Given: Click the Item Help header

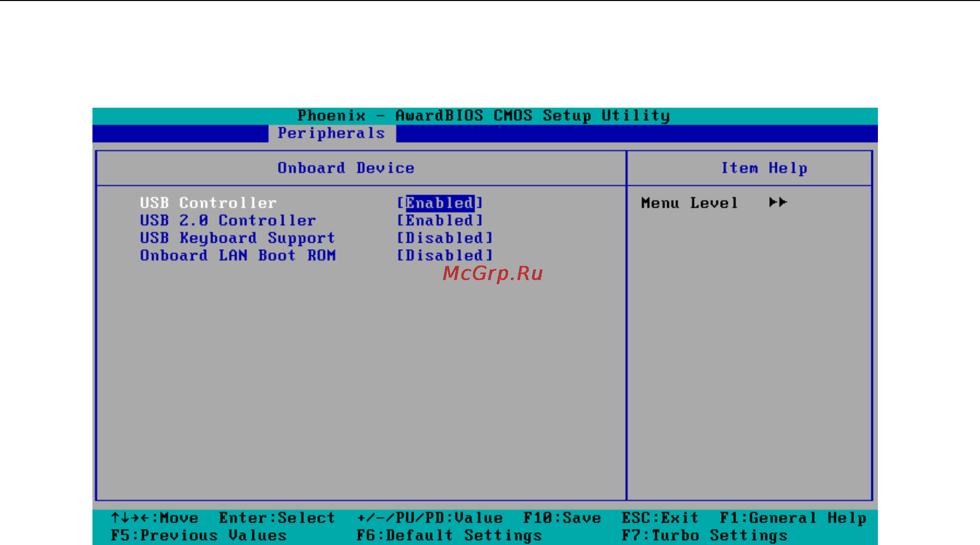Looking at the screenshot, I should tap(764, 168).
